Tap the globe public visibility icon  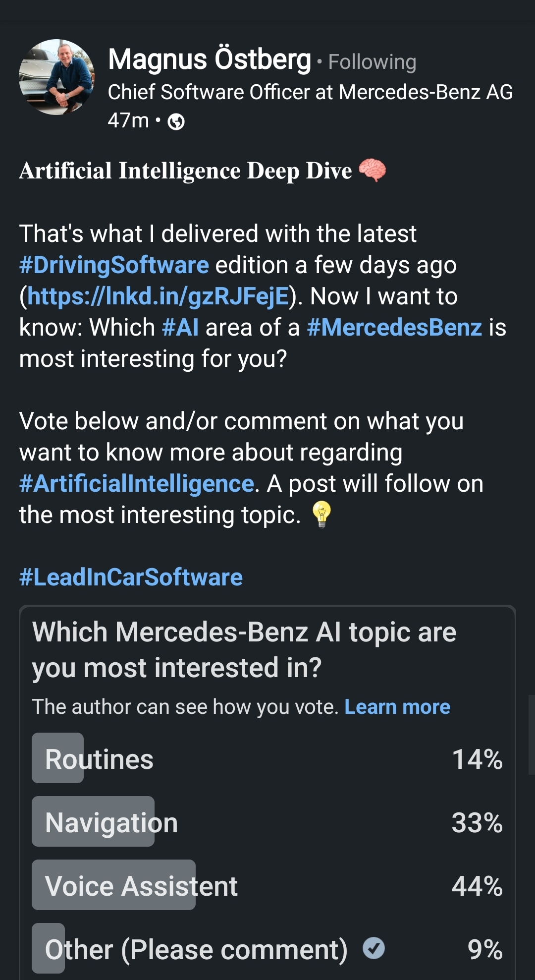176,121
